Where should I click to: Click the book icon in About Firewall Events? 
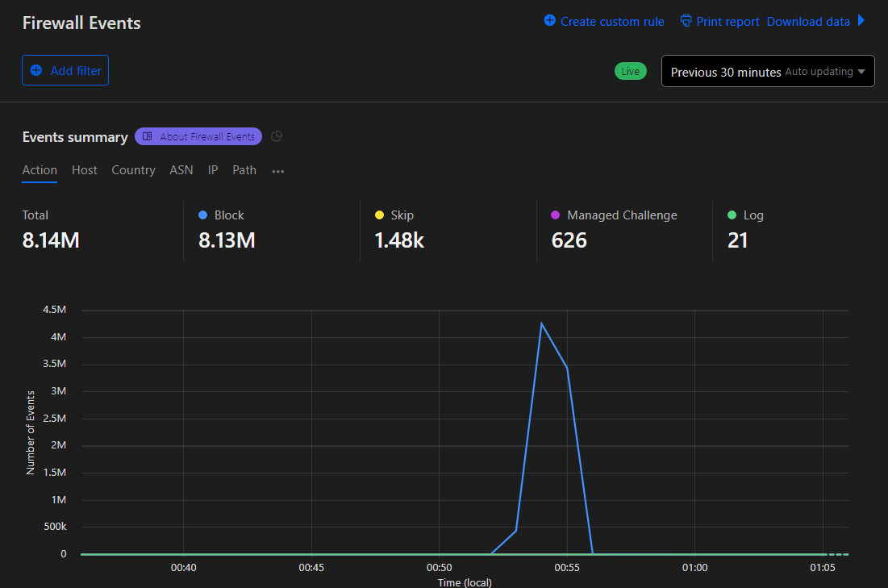click(x=148, y=136)
